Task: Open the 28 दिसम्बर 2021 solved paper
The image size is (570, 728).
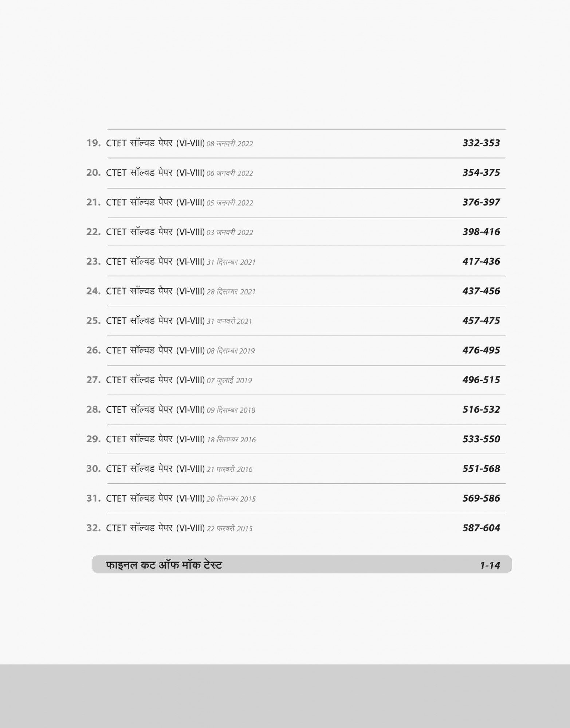Action: 170,291
